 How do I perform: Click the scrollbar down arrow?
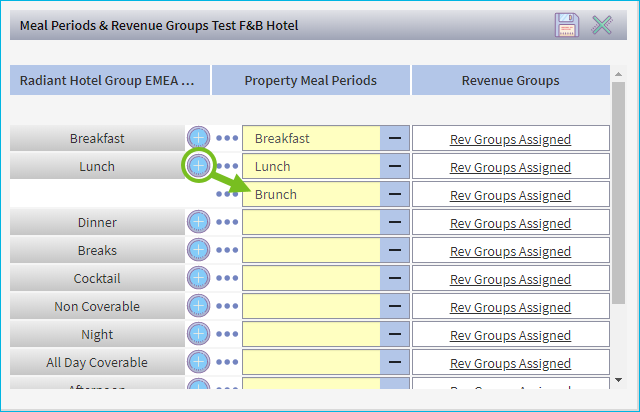click(619, 379)
